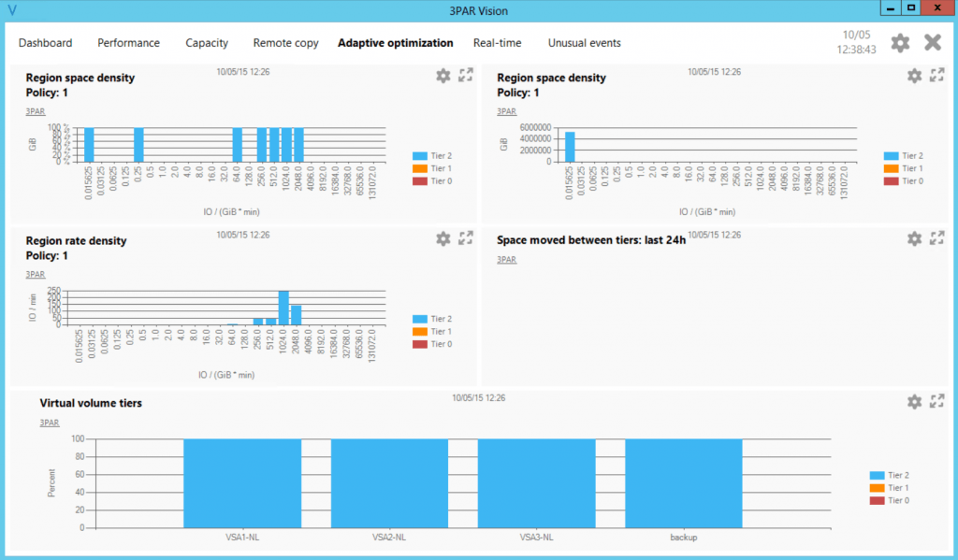The image size is (958, 560).
Task: Expand Space moved between tiers panel to fullscreen
Action: point(937,238)
